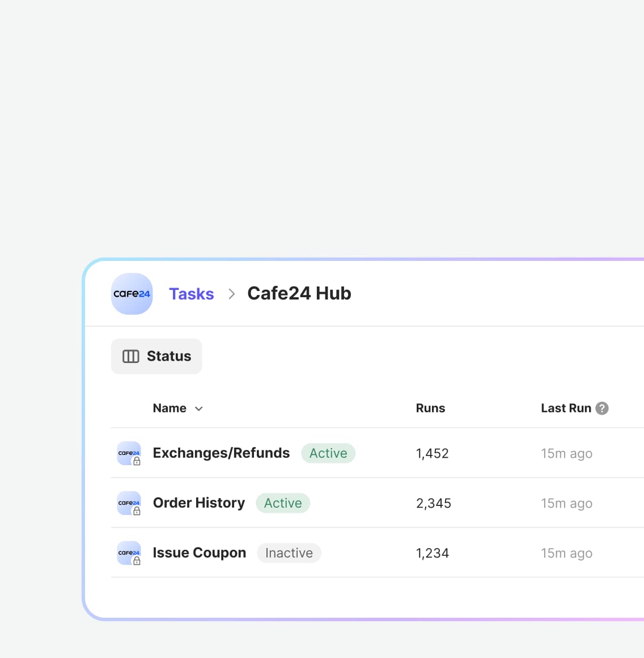Expand the Name sort dropdown arrow
This screenshot has height=658, width=644.
pos(199,409)
